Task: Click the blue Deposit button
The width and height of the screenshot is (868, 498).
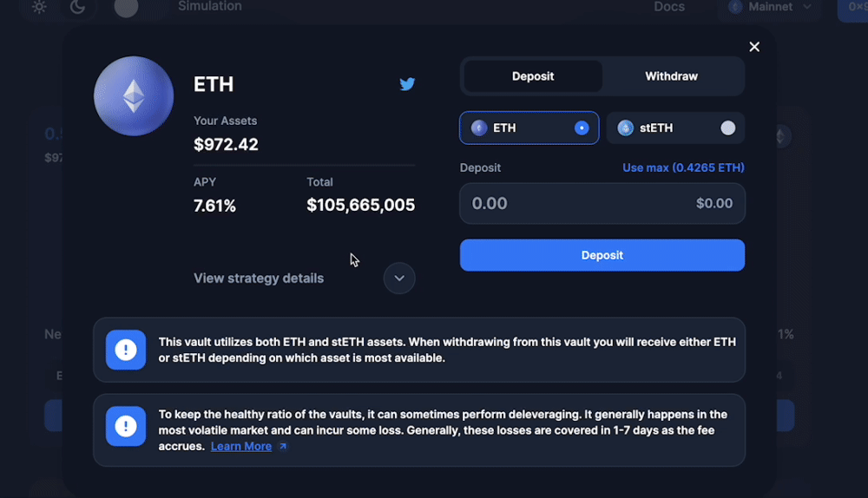Action: tap(602, 255)
